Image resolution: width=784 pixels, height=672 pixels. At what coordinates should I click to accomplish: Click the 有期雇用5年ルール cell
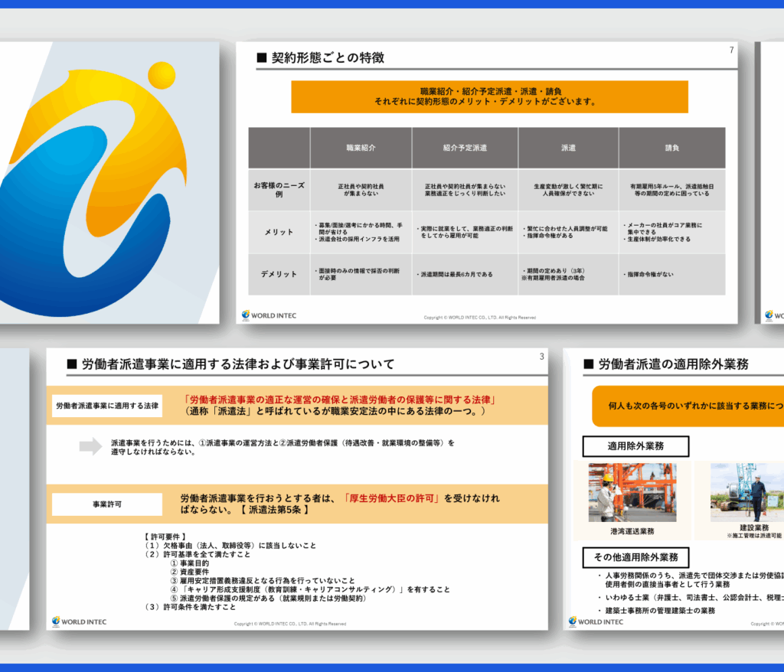(x=672, y=190)
